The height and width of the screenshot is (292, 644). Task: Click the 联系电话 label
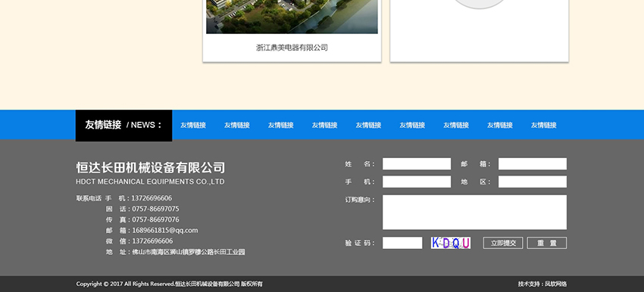[x=89, y=198]
